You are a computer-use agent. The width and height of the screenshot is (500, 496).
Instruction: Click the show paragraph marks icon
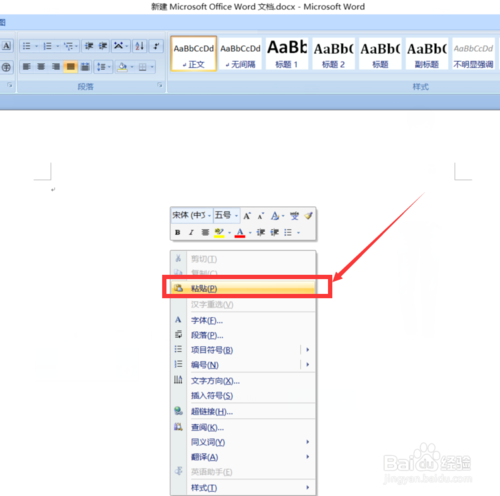coord(156,46)
